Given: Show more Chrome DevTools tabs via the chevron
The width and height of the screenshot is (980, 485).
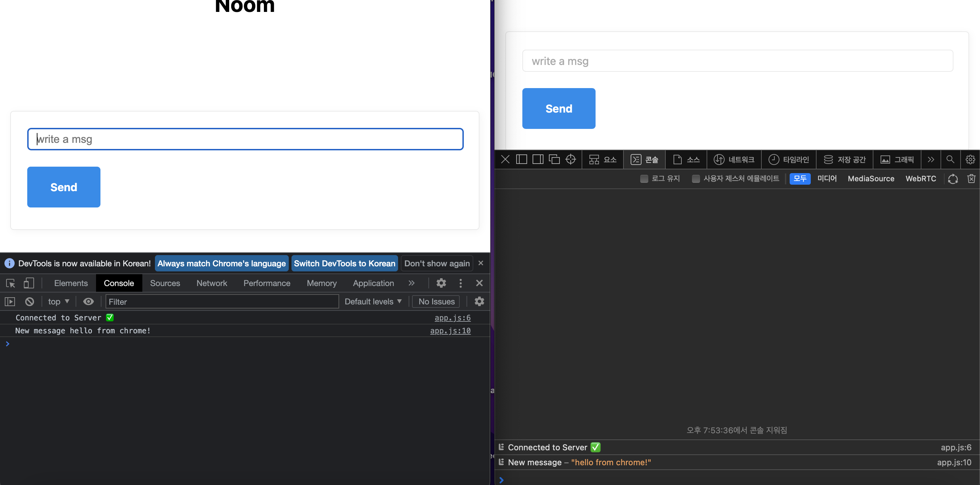Looking at the screenshot, I should (x=411, y=283).
